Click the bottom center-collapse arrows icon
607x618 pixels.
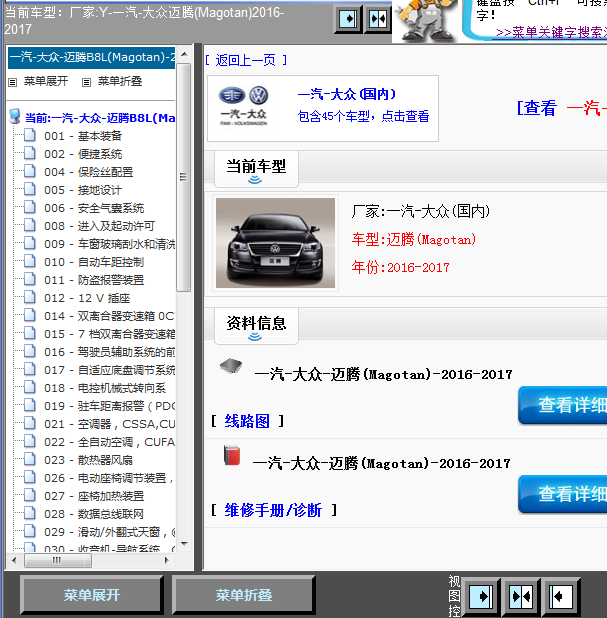[521, 596]
